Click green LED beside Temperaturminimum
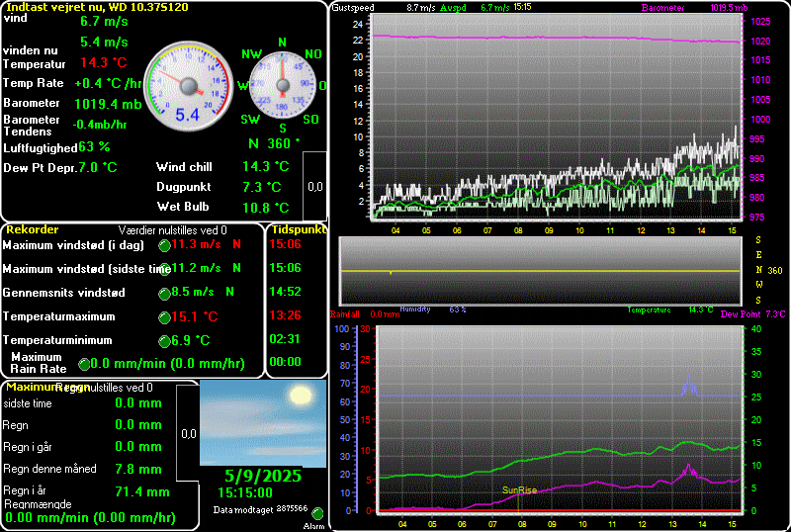791x532 pixels. 164,342
